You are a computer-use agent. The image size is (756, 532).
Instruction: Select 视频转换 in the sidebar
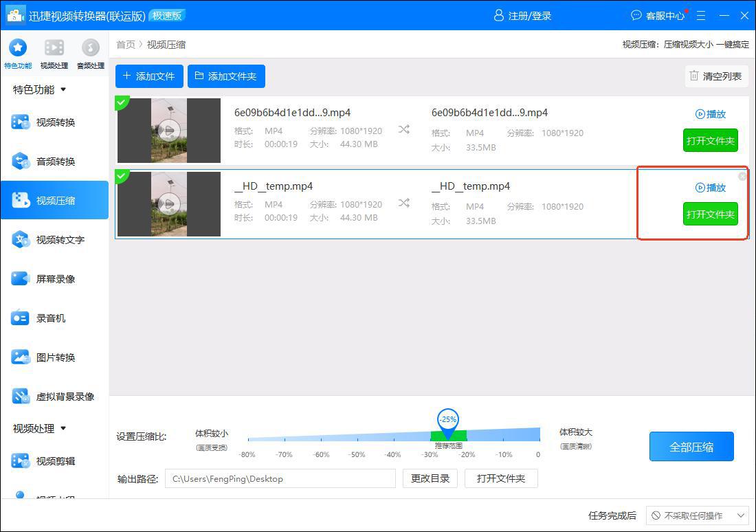[x=55, y=122]
